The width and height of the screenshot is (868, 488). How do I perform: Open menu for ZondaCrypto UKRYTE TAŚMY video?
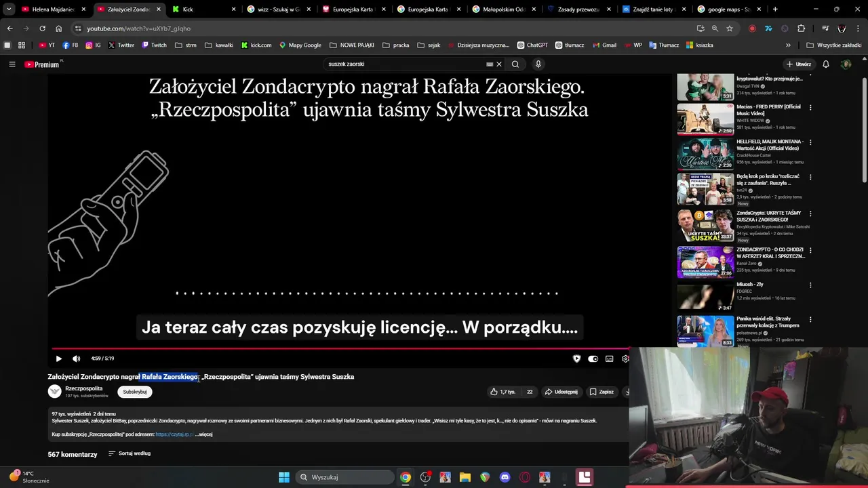tap(810, 213)
